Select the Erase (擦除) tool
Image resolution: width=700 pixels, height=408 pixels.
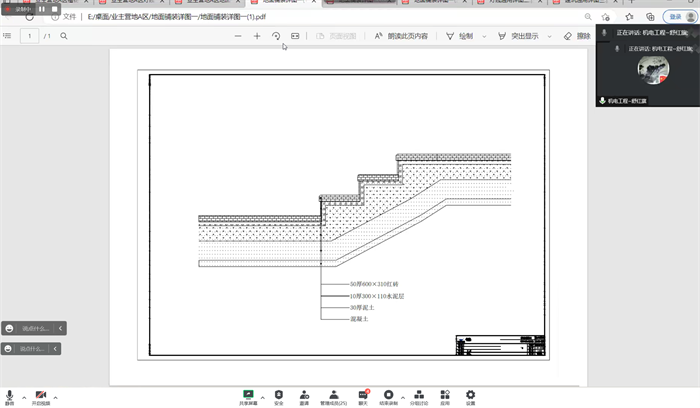pos(576,36)
